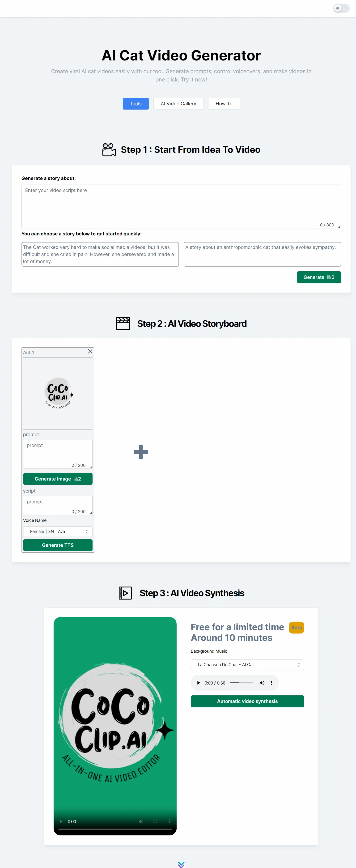Expand the La Chanson Du Chat music selector chevron
This screenshot has height=868, width=356.
(x=299, y=664)
